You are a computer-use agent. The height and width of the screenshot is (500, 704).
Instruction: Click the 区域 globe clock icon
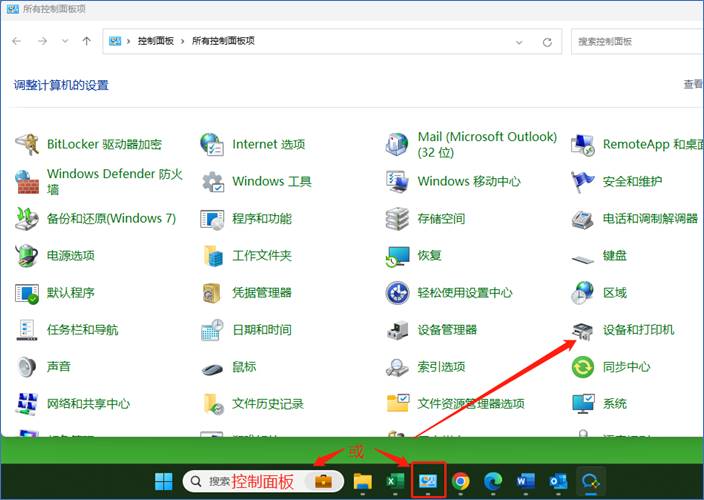click(583, 293)
